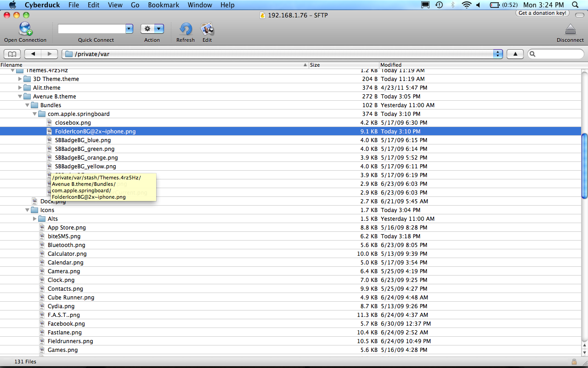Screen dimensions: 588x368
Task: Collapse the Avenue B.theme folder
Action: pos(20,96)
